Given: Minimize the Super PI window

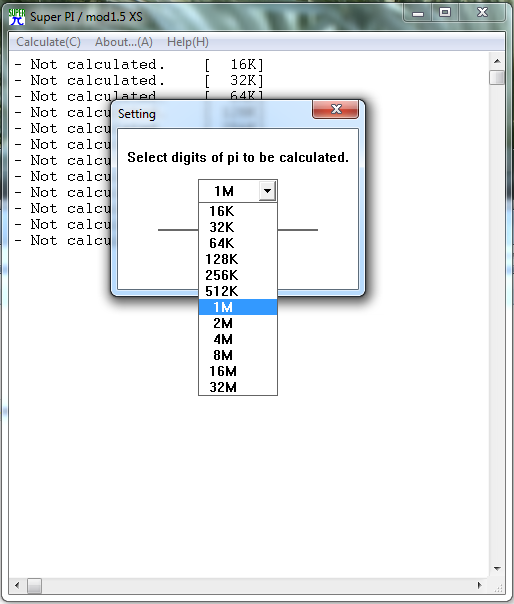Looking at the screenshot, I should (418, 13).
